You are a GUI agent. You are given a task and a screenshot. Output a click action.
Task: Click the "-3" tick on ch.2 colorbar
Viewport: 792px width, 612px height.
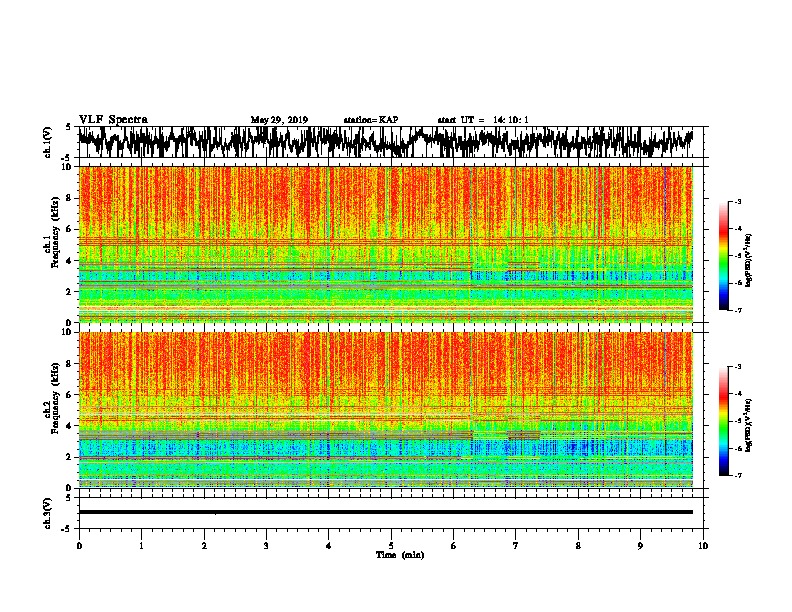point(737,367)
